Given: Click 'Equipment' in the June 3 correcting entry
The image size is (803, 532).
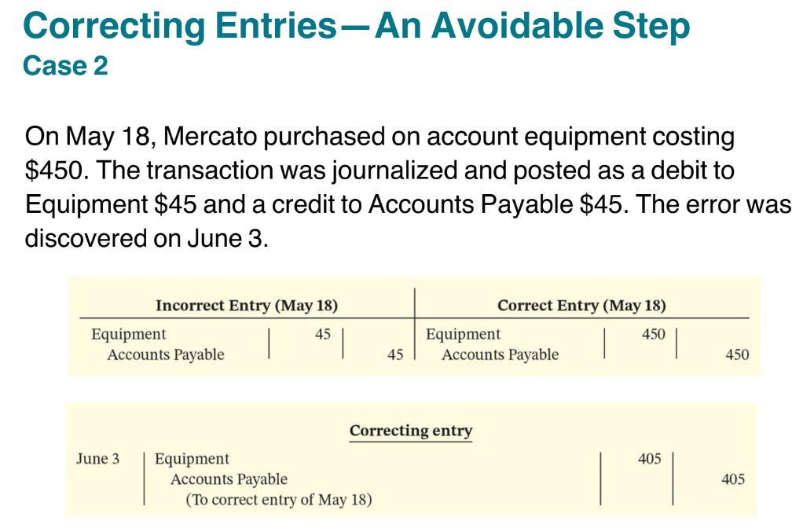Looking at the screenshot, I should click(192, 459).
